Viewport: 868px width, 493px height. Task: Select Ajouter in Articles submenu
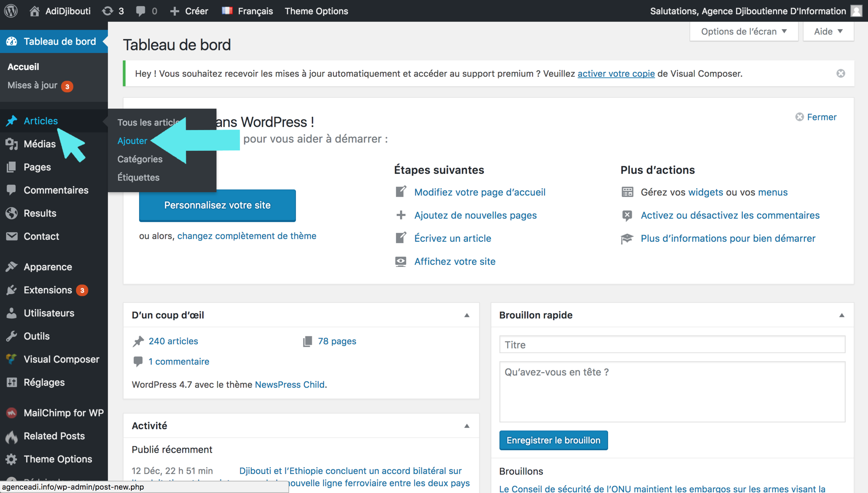tap(132, 141)
